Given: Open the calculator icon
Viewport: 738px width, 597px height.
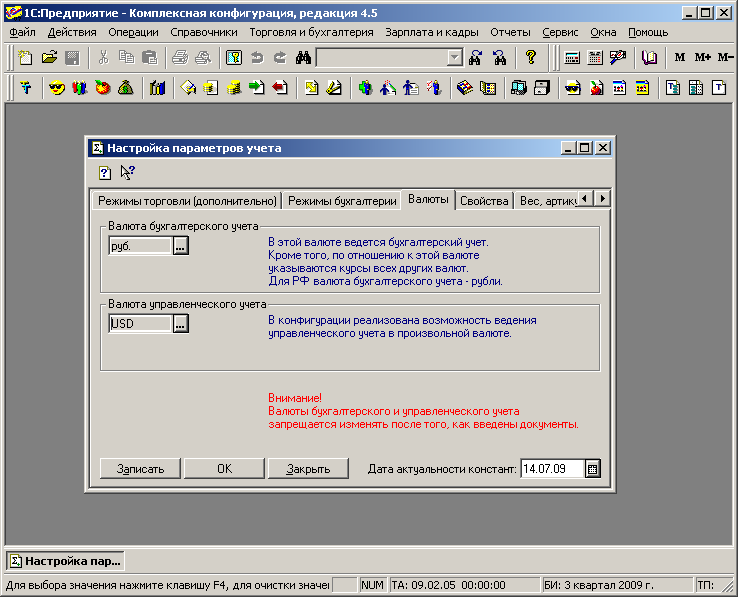Looking at the screenshot, I should pos(572,57).
